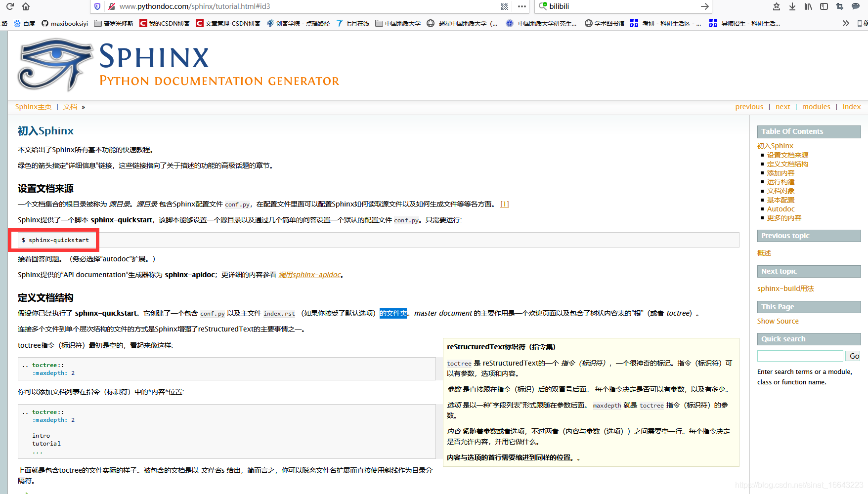The width and height of the screenshot is (868, 494).
Task: Open 七月在线 bookmark
Action: tap(352, 23)
